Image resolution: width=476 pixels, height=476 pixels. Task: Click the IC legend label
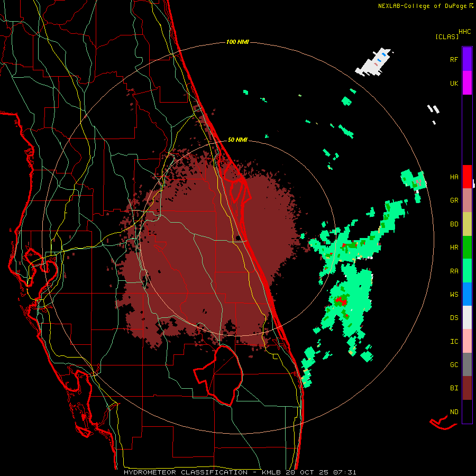click(x=454, y=341)
